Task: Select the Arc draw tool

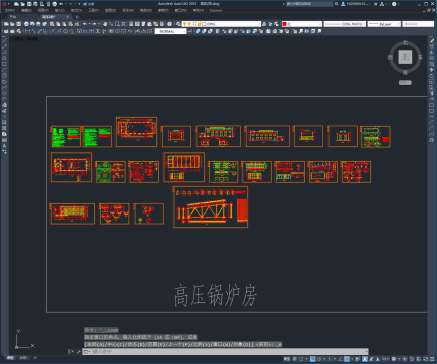Action: tap(4, 70)
